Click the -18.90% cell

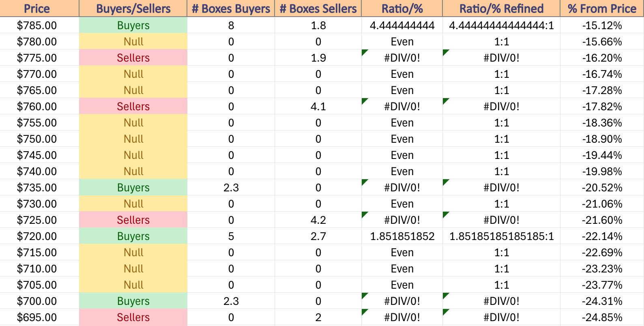602,139
